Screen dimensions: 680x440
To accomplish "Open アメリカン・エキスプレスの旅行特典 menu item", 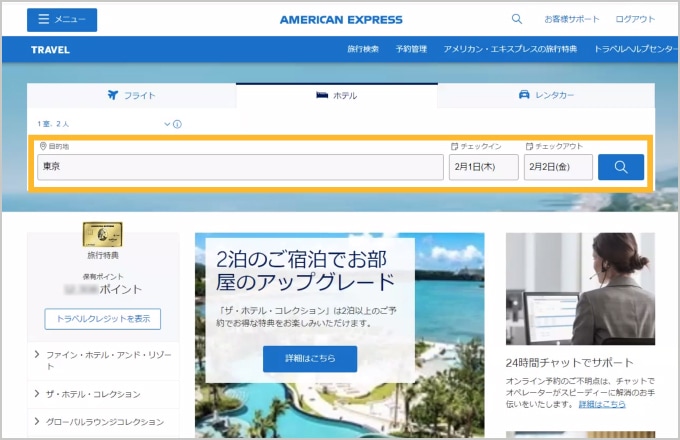I will [x=510, y=49].
